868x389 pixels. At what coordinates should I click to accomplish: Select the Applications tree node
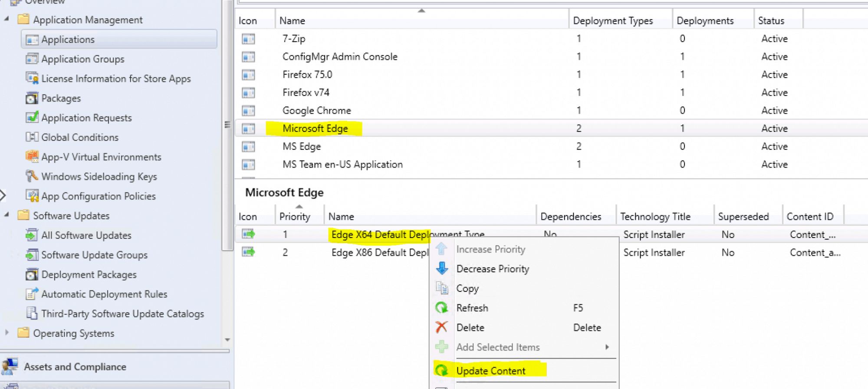(x=119, y=40)
